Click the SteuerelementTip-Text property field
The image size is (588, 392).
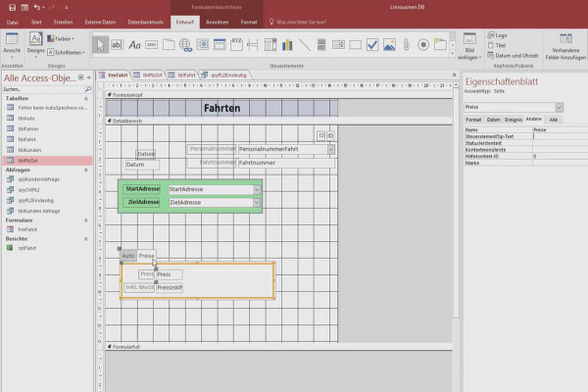point(561,136)
